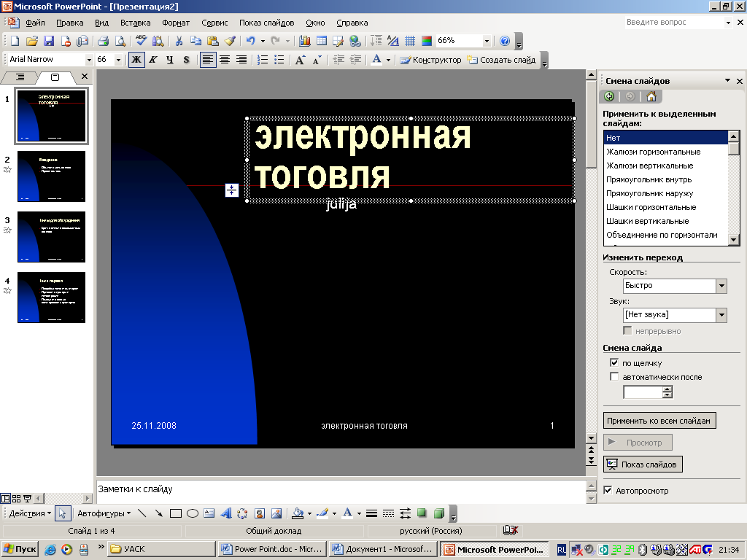This screenshot has width=747, height=560.
Task: Select the Arrow drawing tool
Action: 158,513
